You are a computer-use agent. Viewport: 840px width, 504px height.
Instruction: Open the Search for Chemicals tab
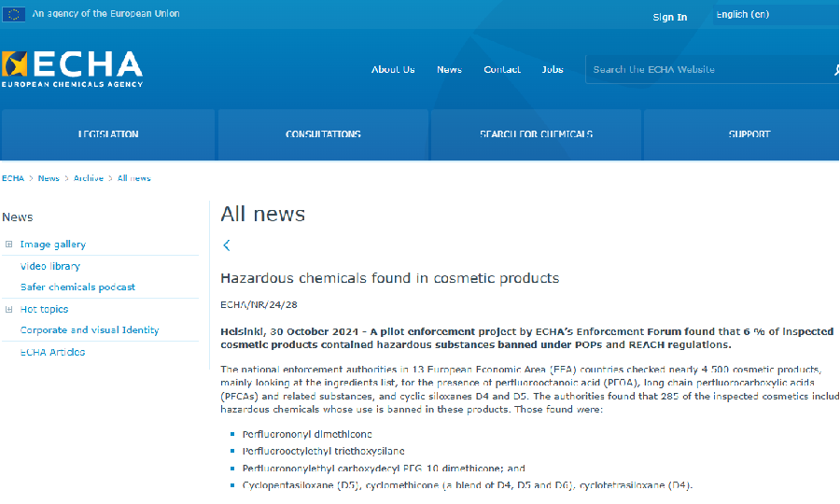536,134
